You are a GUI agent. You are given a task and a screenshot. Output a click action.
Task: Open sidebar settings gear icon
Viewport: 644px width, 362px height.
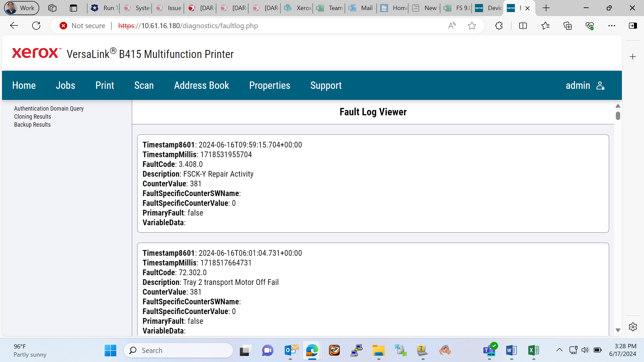pyautogui.click(x=633, y=327)
